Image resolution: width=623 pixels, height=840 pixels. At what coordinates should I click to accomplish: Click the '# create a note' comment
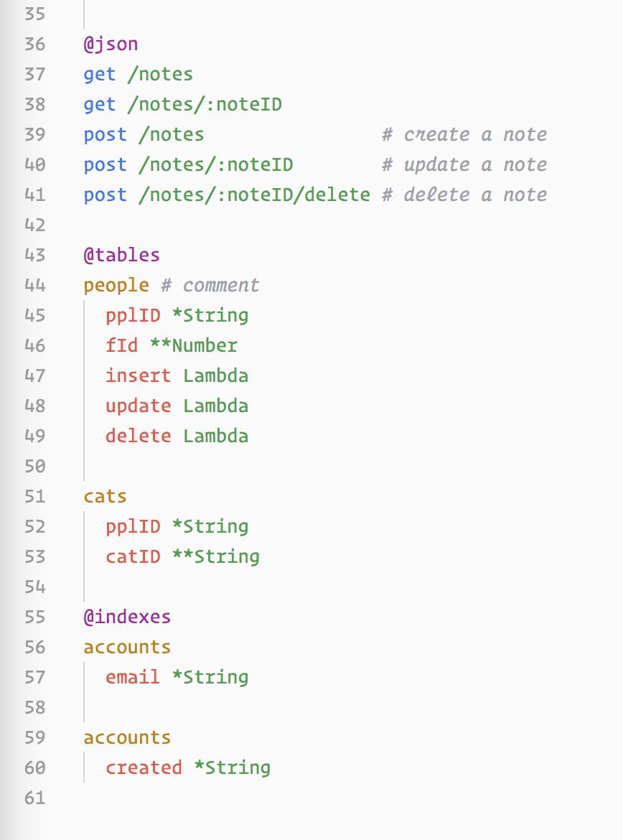(x=464, y=134)
